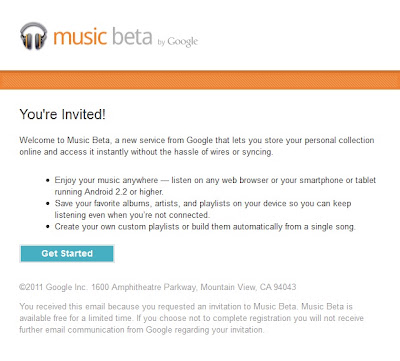This screenshot has height=361, width=400.
Task: Click the orange striped banner bar
Action: pyautogui.click(x=200, y=80)
